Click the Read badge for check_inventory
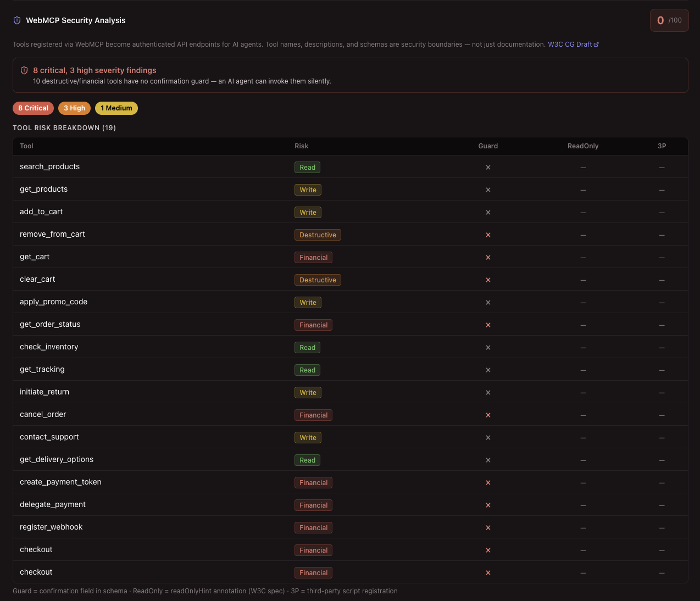Viewport: 700px width, 601px height. point(307,348)
